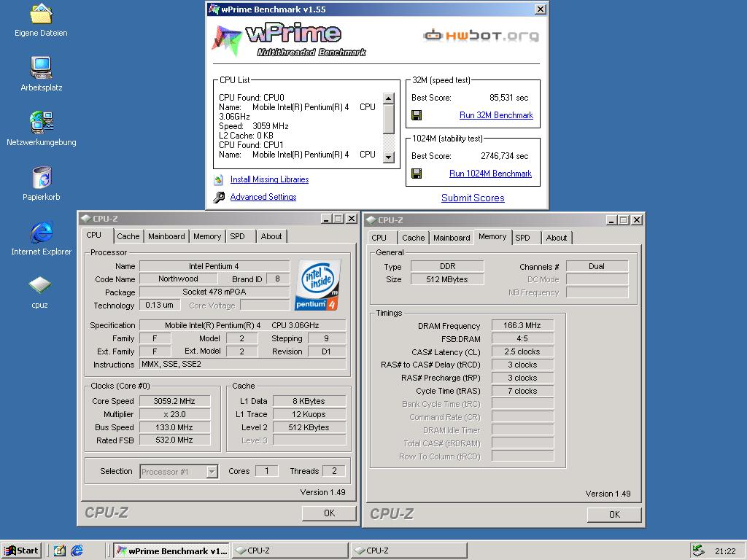This screenshot has height=560, width=747.
Task: Switch to Cache tab in left CPU-Z
Action: coord(128,236)
